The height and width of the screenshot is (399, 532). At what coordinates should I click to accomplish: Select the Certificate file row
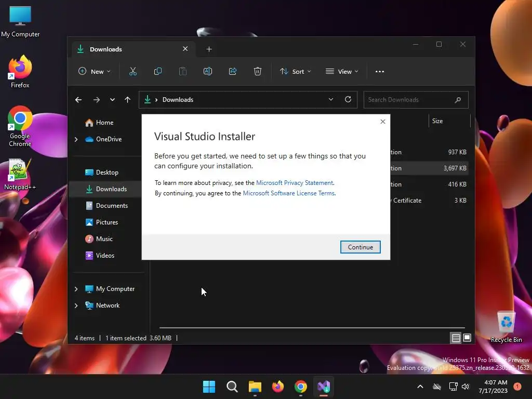click(429, 201)
